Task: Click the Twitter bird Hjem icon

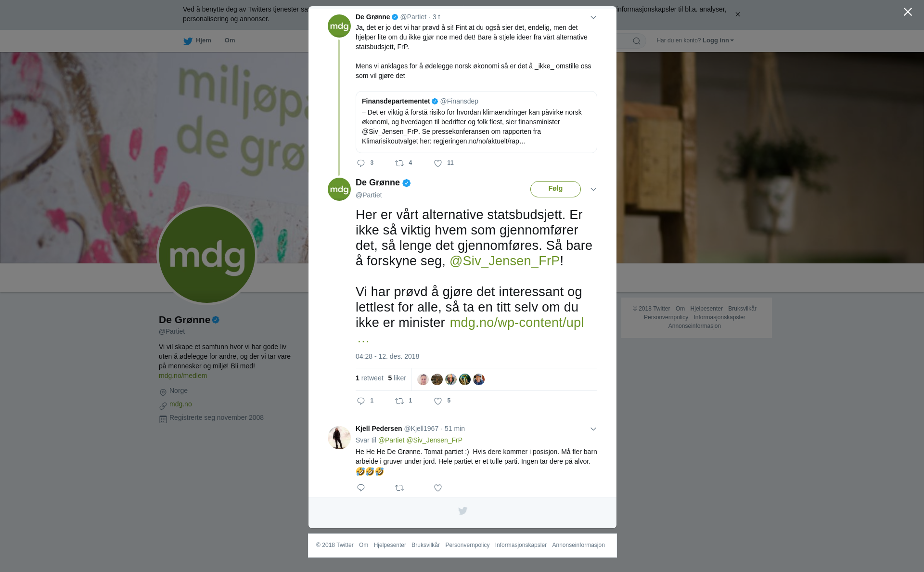Action: (188, 41)
